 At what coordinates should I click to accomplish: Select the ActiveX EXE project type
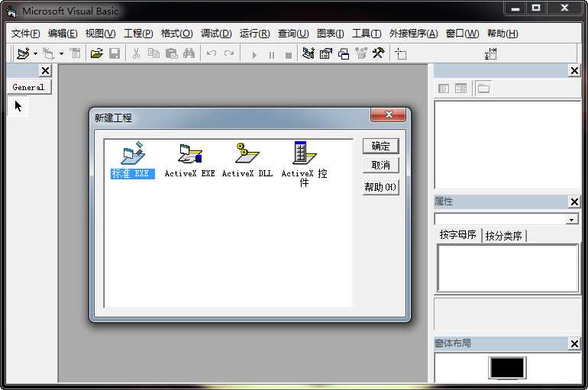click(189, 160)
